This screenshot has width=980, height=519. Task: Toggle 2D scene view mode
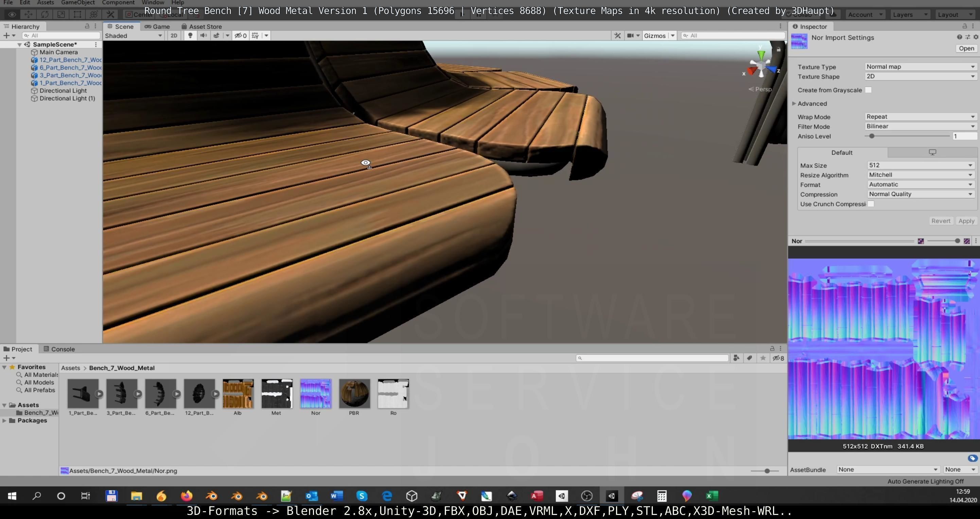pos(174,35)
